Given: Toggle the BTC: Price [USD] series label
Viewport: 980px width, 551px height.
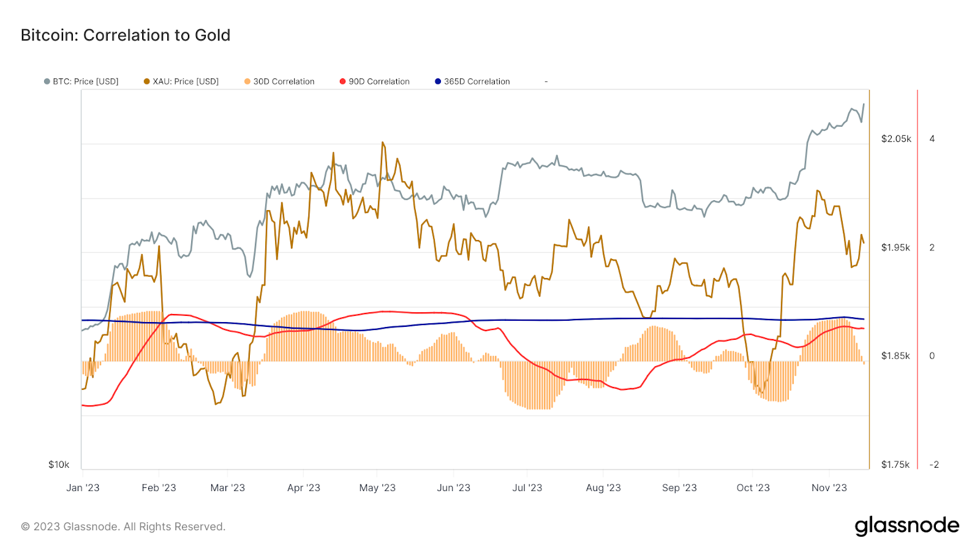Looking at the screenshot, I should (86, 81).
